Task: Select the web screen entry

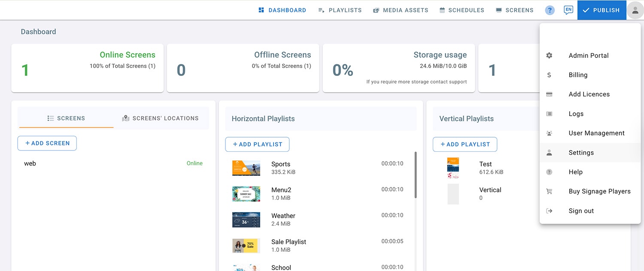Action: (30, 163)
